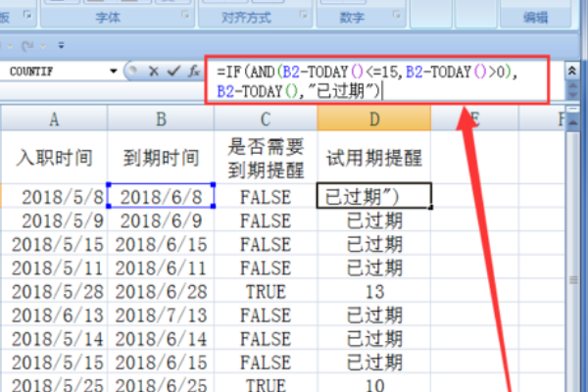Select cell containing 2018/6/13
This screenshot has width=588, height=392.
tap(54, 314)
